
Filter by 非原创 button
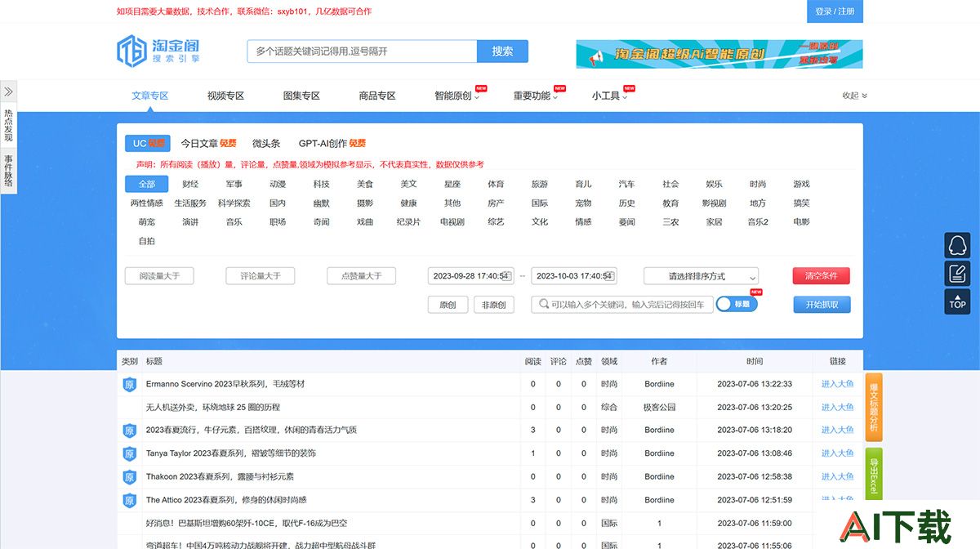pos(493,305)
